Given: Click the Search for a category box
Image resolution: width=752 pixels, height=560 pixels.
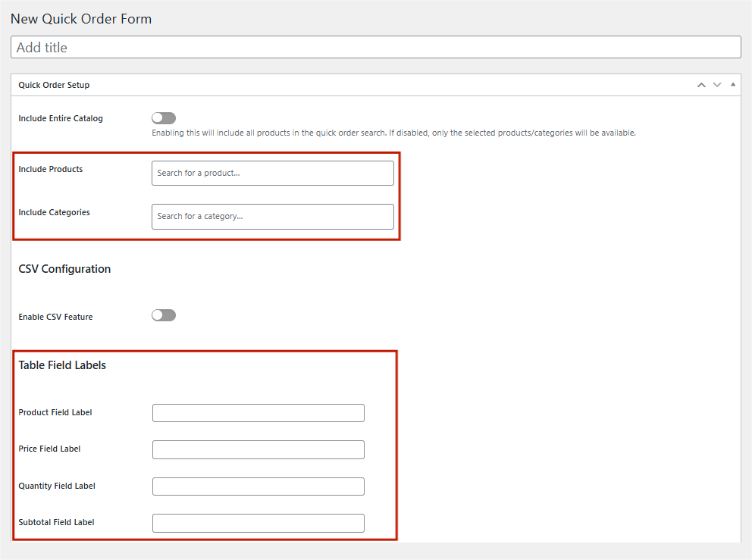Looking at the screenshot, I should (272, 217).
